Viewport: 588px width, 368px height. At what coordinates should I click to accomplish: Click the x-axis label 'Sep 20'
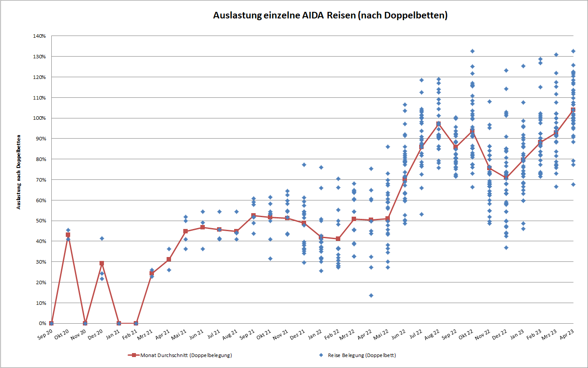click(x=45, y=334)
